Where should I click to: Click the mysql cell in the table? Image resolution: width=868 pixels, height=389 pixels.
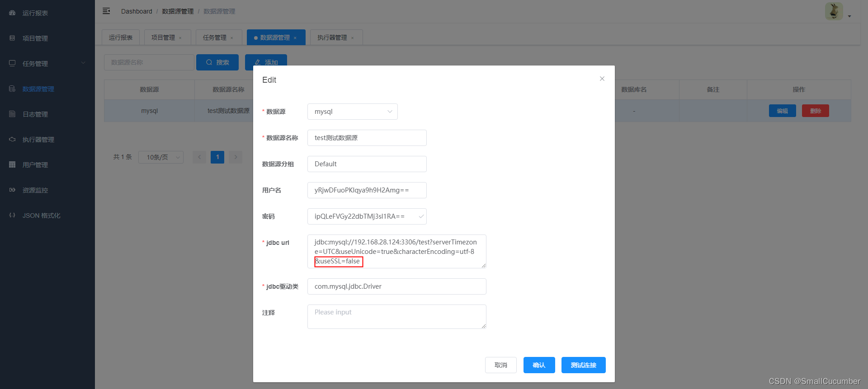tap(150, 111)
